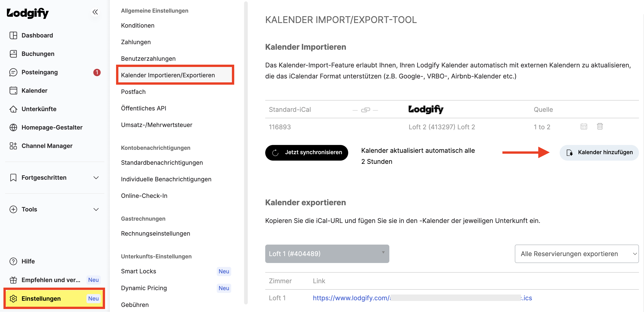Go to Online-Check-In settings
Viewport: 644px width, 312px height.
[x=144, y=196]
